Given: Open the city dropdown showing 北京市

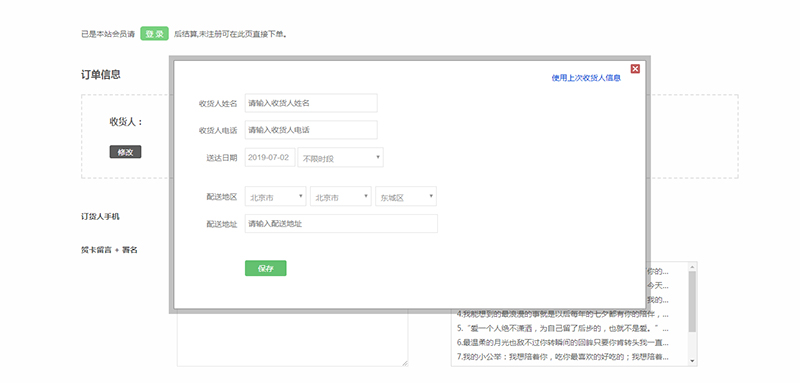Looking at the screenshot, I should pos(341,196).
